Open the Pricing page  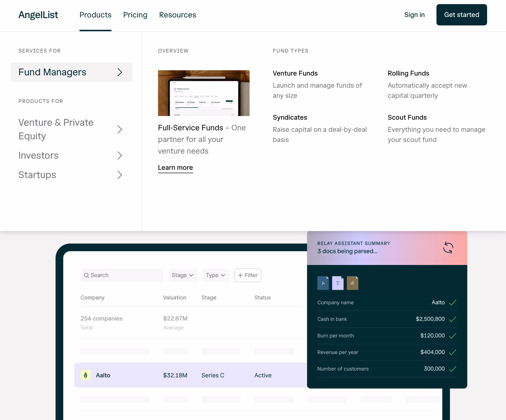click(135, 15)
